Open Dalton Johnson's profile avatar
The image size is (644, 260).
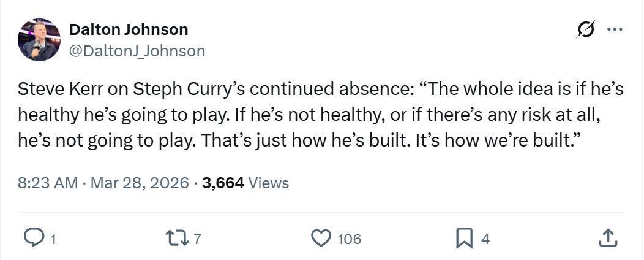(39, 40)
